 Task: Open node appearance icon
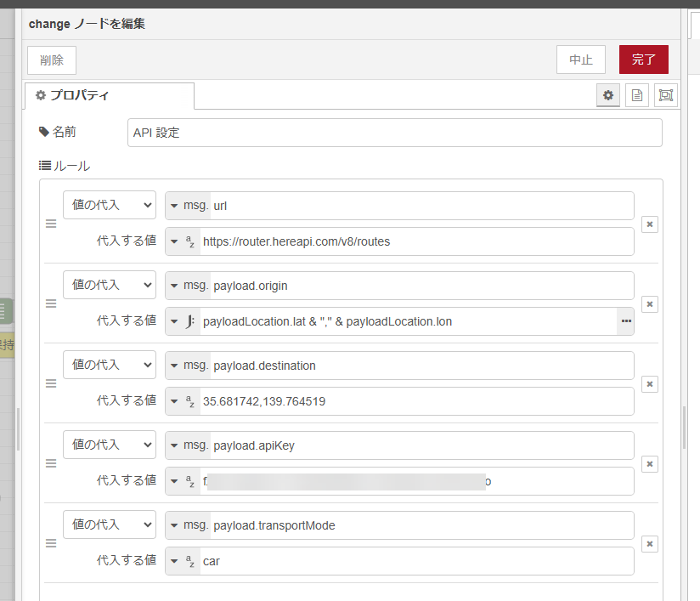coord(665,96)
